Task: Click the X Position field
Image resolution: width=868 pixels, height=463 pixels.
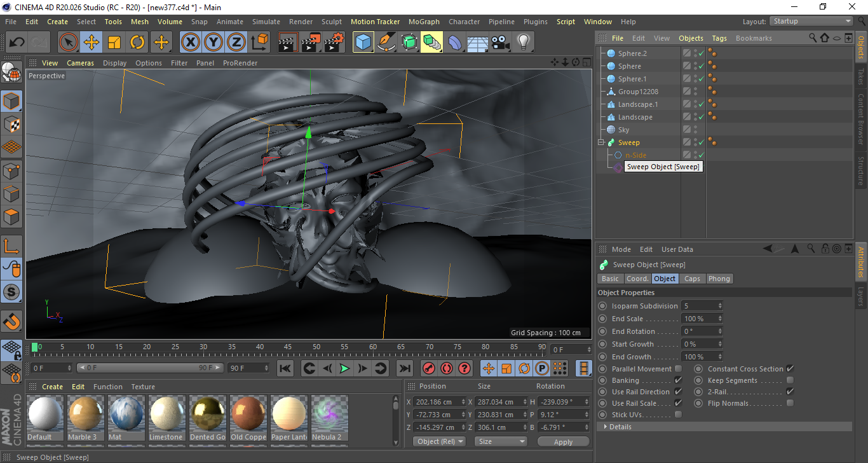Action: pyautogui.click(x=439, y=402)
